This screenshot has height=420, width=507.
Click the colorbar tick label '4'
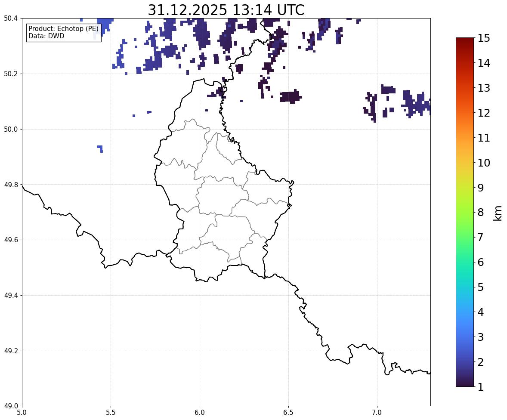481,312
